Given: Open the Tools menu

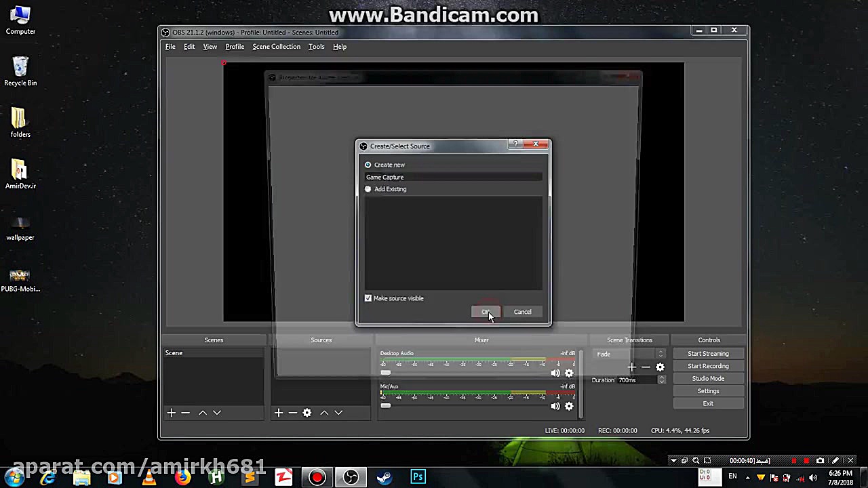Looking at the screenshot, I should click(x=316, y=47).
